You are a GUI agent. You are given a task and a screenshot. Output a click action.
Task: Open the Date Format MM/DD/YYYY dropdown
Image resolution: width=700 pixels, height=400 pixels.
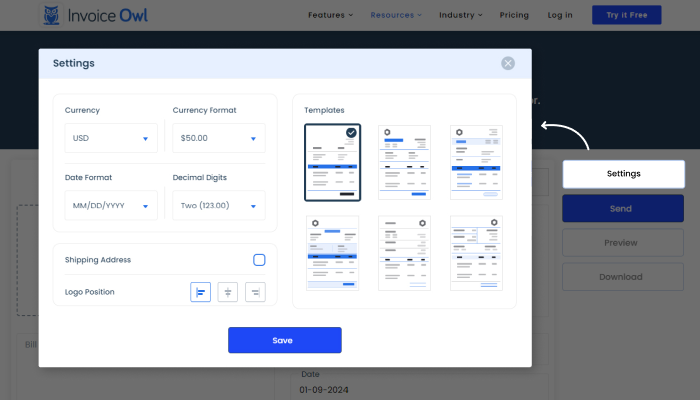[x=111, y=205]
